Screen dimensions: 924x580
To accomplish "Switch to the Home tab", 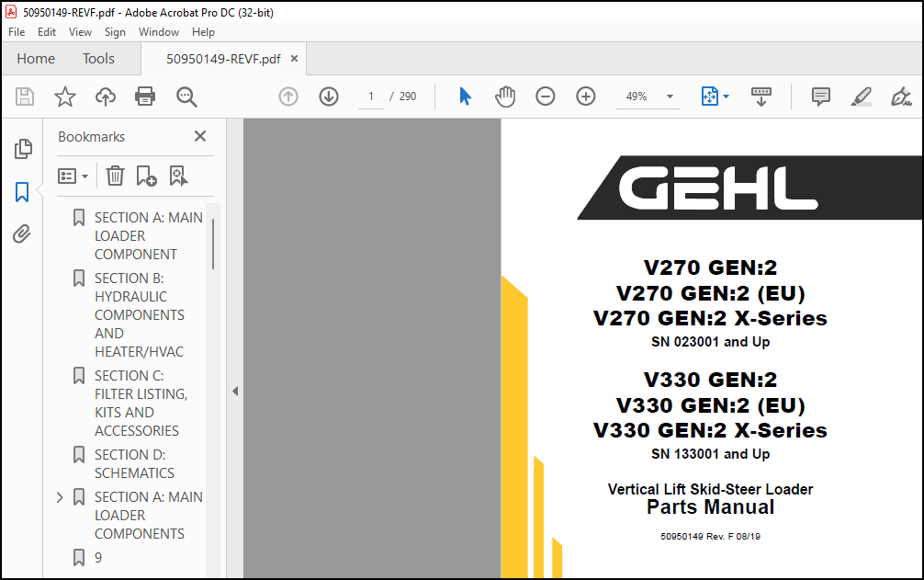I will [36, 58].
